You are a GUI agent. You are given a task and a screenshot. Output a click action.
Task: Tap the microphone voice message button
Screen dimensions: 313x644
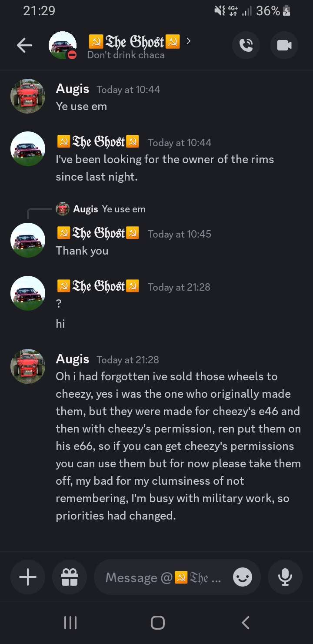(x=285, y=577)
